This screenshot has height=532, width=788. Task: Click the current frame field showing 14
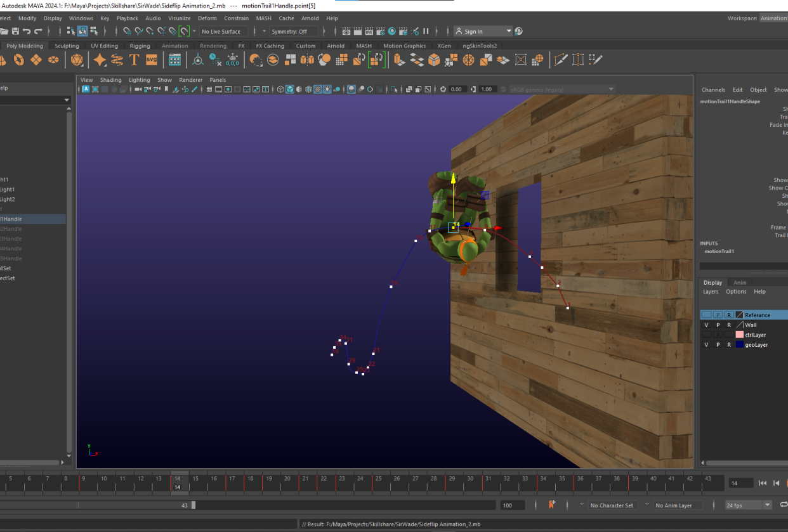740,483
